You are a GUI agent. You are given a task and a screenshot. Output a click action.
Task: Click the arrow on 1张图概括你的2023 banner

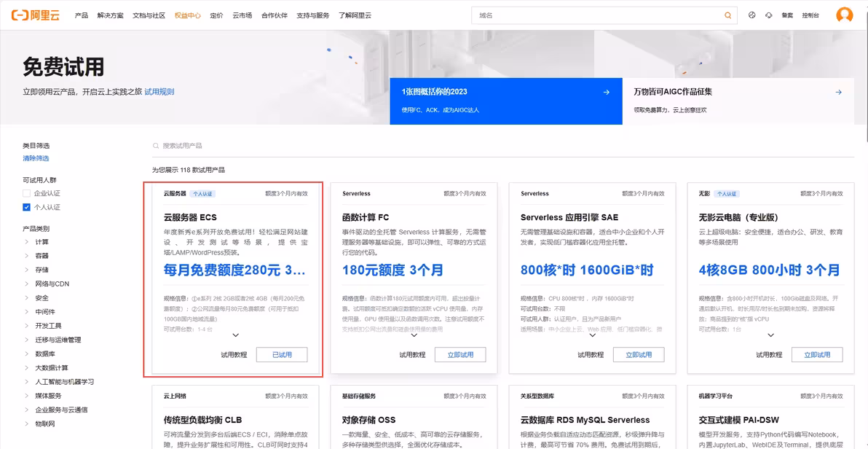[606, 92]
